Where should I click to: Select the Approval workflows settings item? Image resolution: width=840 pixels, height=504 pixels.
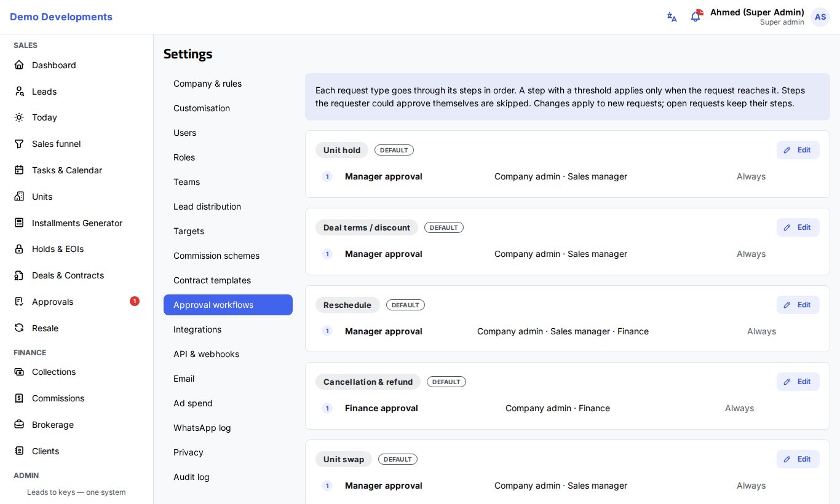coord(228,305)
